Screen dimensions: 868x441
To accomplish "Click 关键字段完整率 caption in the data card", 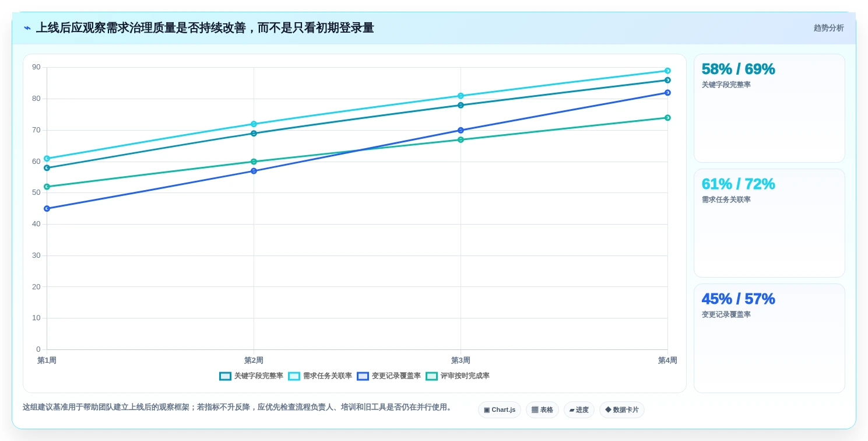I will tap(726, 85).
